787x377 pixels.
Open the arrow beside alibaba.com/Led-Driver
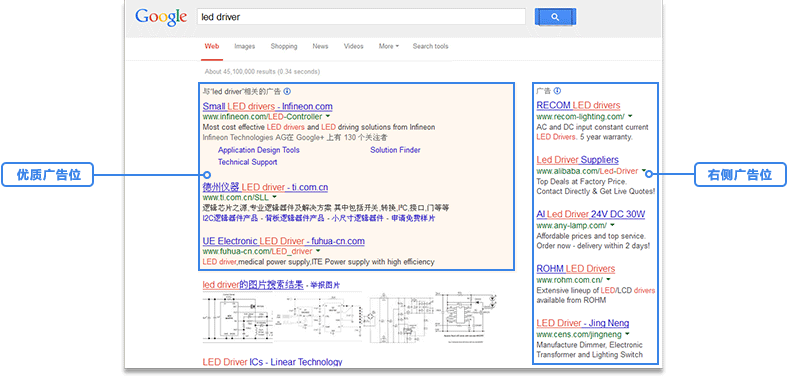pyautogui.click(x=643, y=171)
